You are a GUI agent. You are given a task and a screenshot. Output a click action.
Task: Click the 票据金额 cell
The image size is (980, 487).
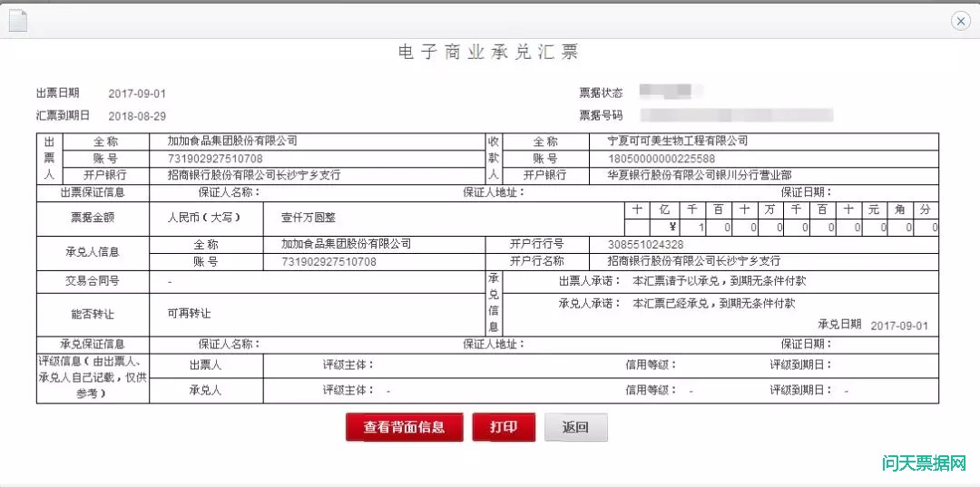(x=93, y=219)
